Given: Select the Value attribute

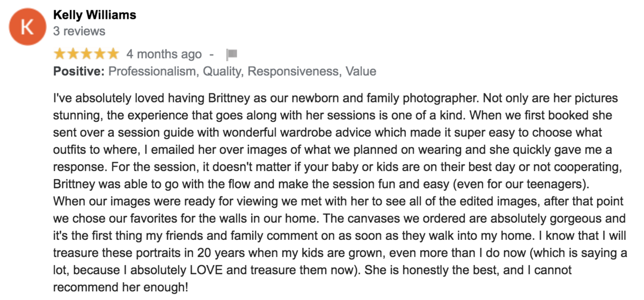Looking at the screenshot, I should pos(361,71).
